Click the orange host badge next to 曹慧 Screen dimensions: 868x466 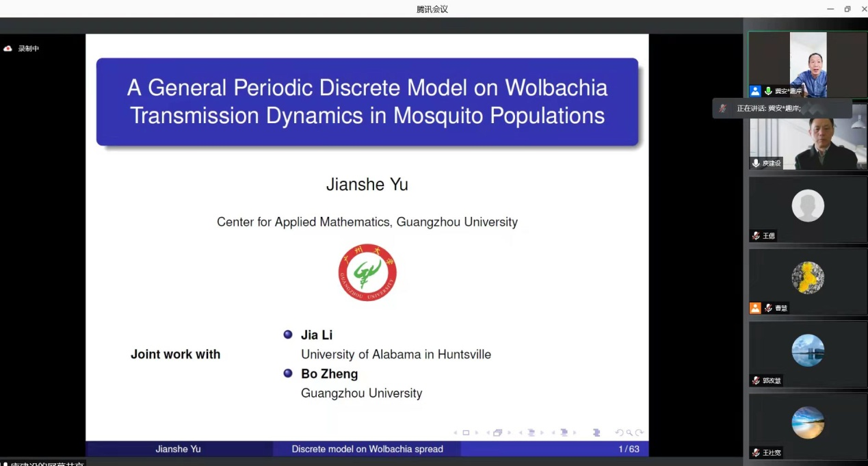[x=755, y=308]
